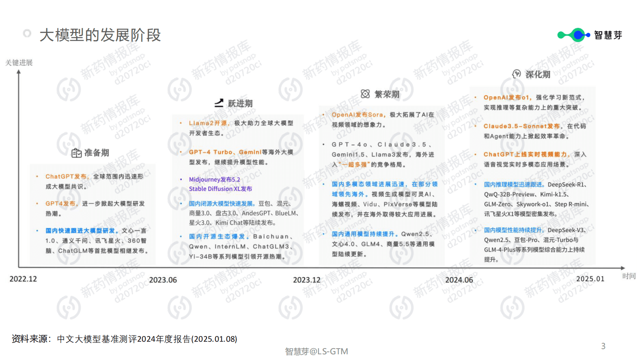
Task: Click the circle bullet beside the slide title
Action: tap(27, 33)
